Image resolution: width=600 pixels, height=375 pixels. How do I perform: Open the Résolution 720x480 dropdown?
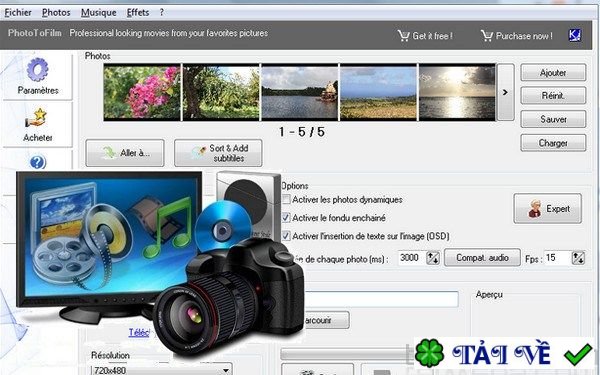(161, 370)
